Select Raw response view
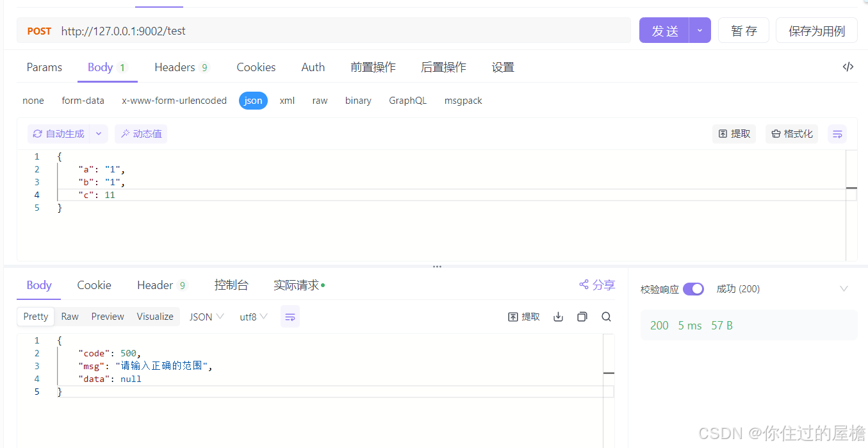Image resolution: width=868 pixels, height=448 pixels. pyautogui.click(x=70, y=317)
